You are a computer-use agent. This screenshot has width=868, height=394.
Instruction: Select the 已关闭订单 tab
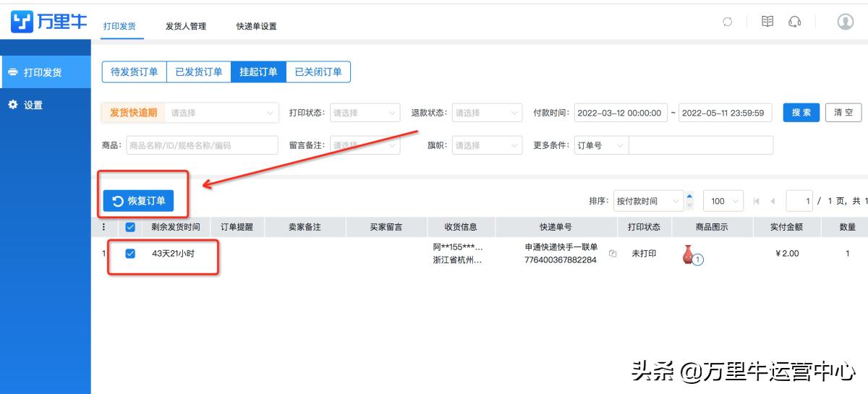[x=318, y=72]
